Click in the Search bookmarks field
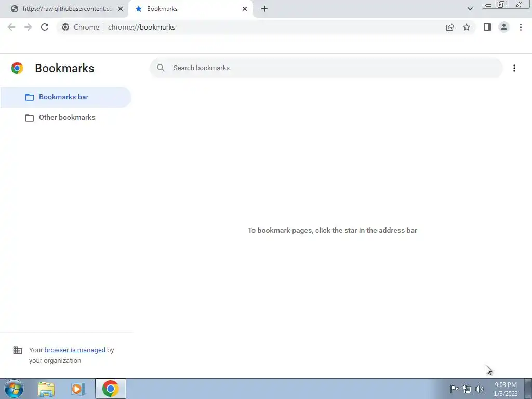 tap(326, 68)
